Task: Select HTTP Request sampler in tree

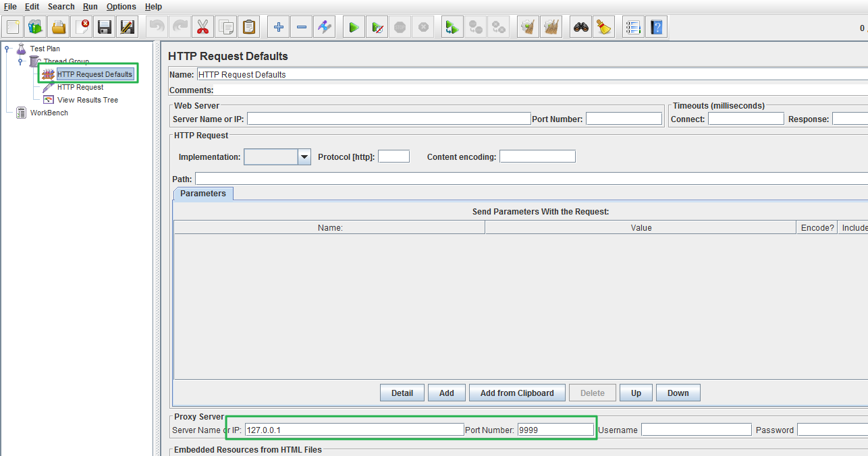Action: 80,87
